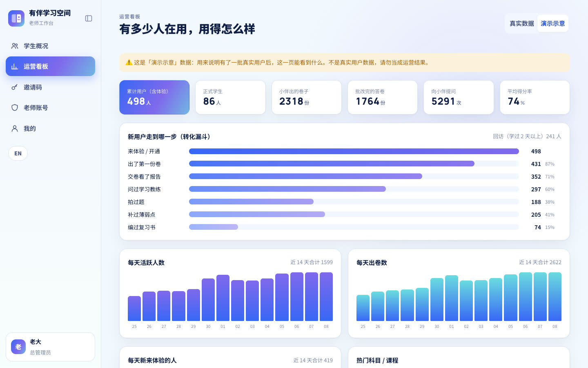Switch language with the EN button
Viewport: 588px width, 368px height.
click(x=18, y=153)
